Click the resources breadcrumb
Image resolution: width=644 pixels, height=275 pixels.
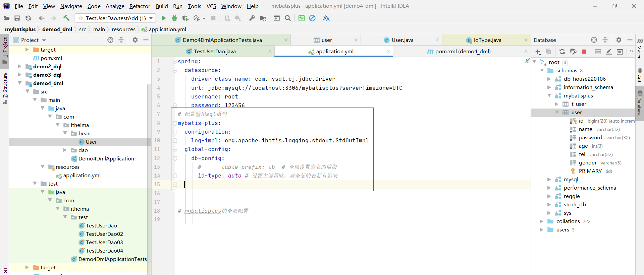coord(123,29)
